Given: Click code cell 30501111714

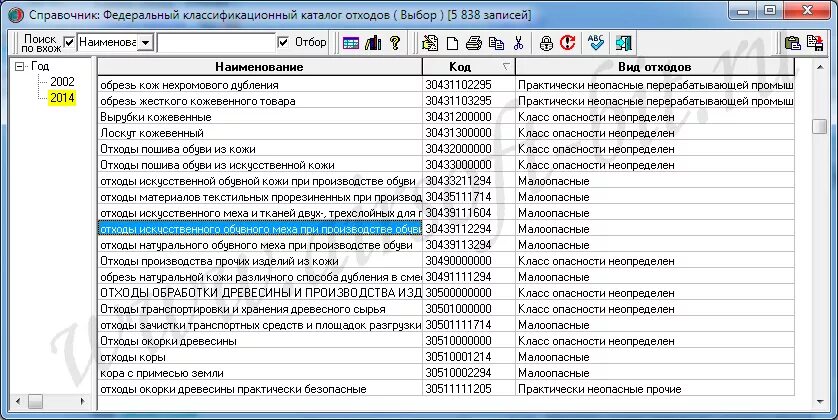Looking at the screenshot, I should tap(469, 325).
